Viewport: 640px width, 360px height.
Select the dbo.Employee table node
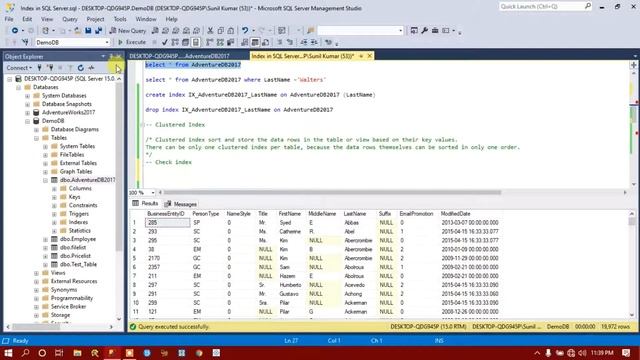pyautogui.click(x=78, y=239)
